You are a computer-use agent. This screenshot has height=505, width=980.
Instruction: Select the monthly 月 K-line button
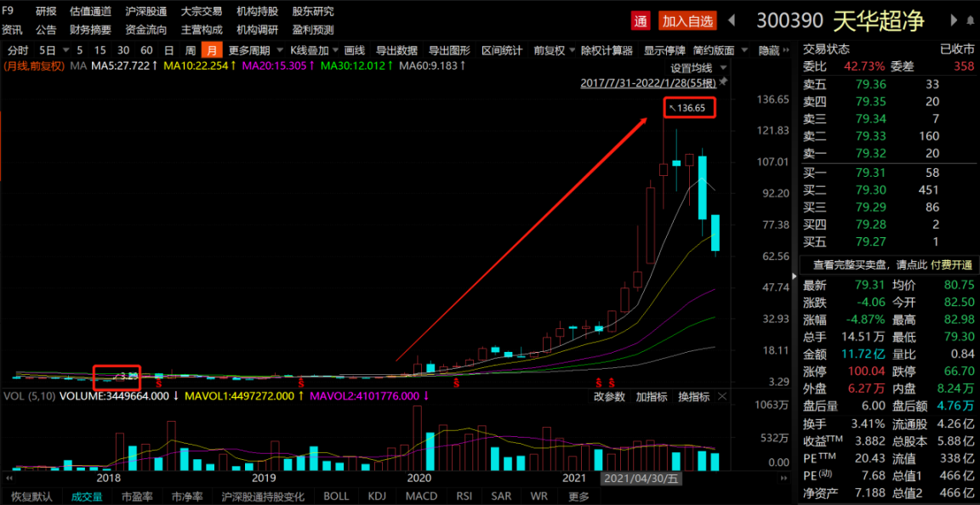[212, 51]
